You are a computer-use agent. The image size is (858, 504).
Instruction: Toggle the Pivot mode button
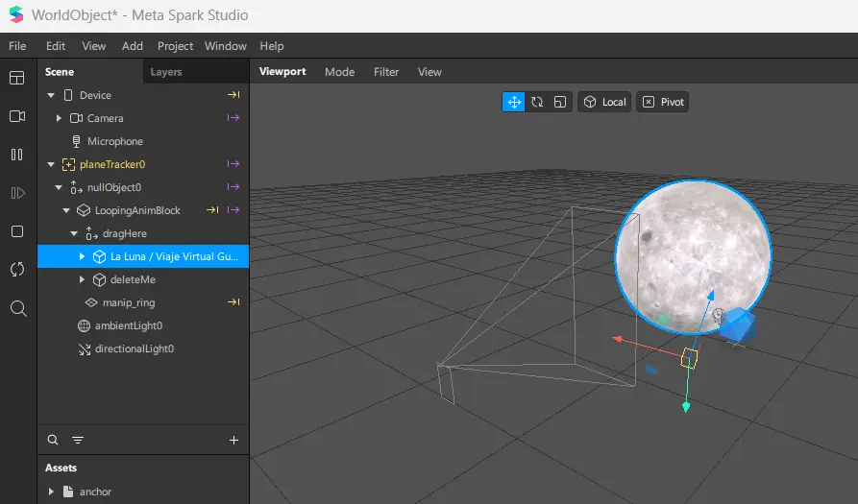pos(663,102)
